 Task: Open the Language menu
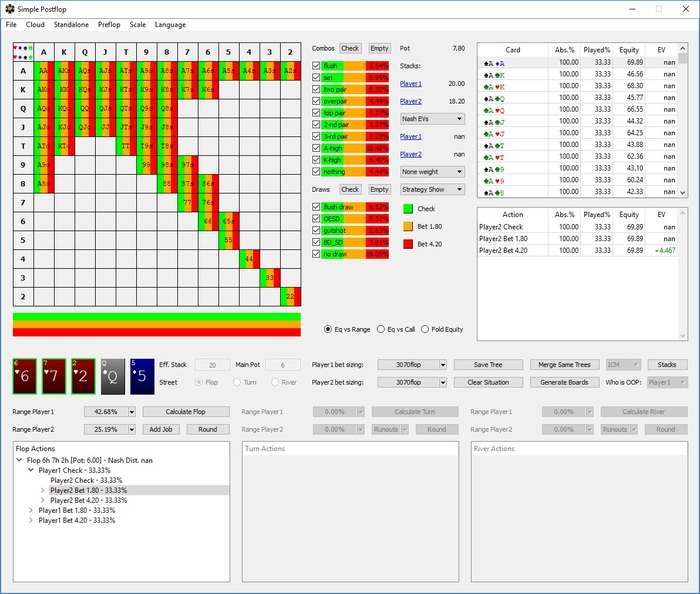(x=170, y=25)
